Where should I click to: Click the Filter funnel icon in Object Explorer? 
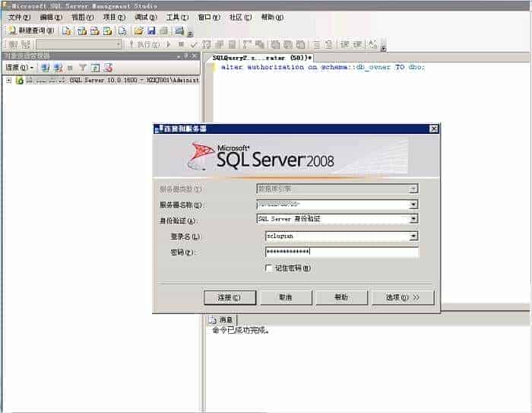point(83,68)
